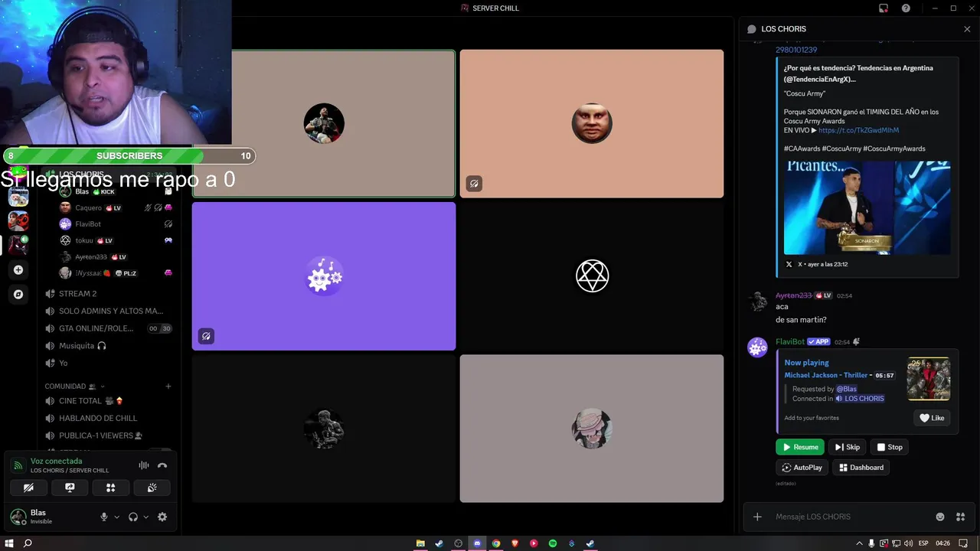Click the black tile with heartagram avatar

(592, 276)
